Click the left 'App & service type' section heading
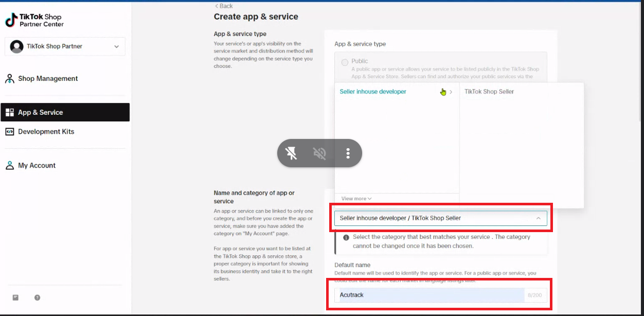The image size is (644, 316). tap(240, 34)
